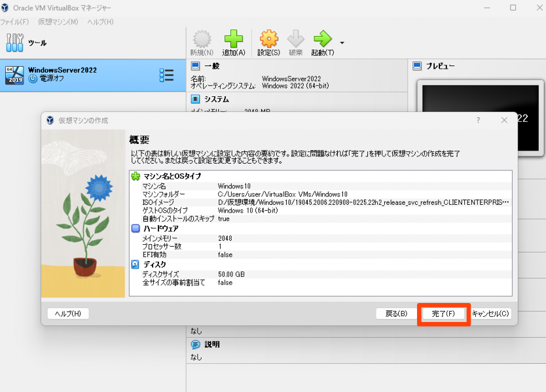
Task: Select the 全サイズの事前割当て false row
Action: [x=320, y=283]
